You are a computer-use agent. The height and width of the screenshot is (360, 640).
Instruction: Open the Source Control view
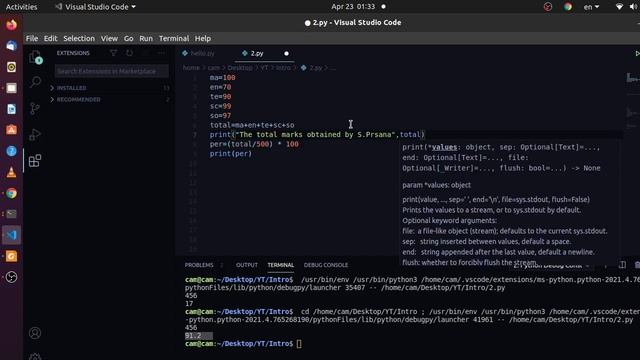click(x=35, y=108)
